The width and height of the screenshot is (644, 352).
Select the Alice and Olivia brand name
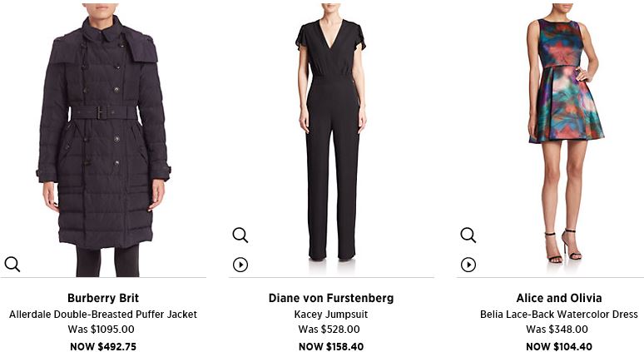pyautogui.click(x=559, y=298)
